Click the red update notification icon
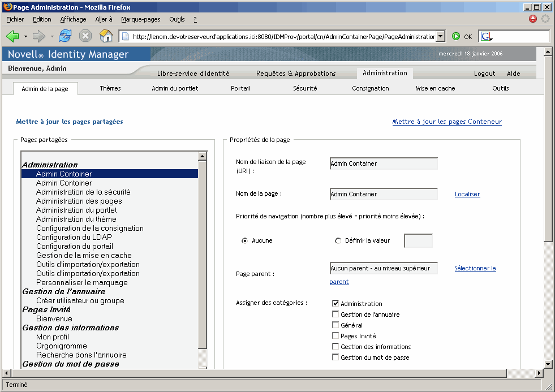The image size is (555, 392). point(533,19)
